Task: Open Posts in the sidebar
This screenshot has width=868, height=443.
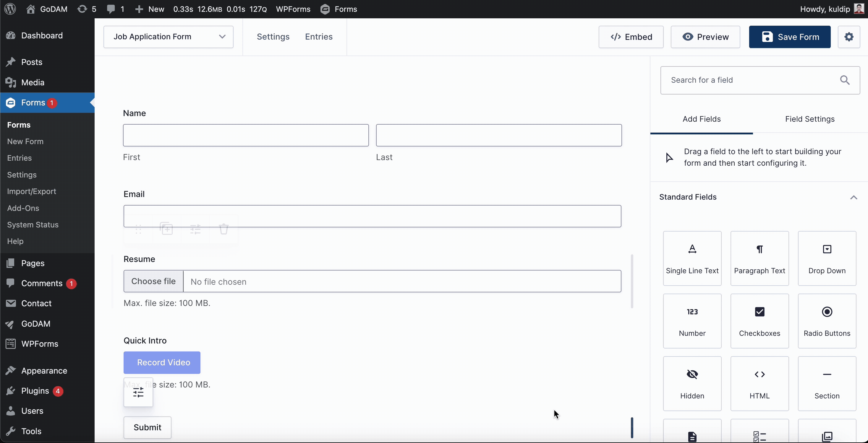Action: 32,62
